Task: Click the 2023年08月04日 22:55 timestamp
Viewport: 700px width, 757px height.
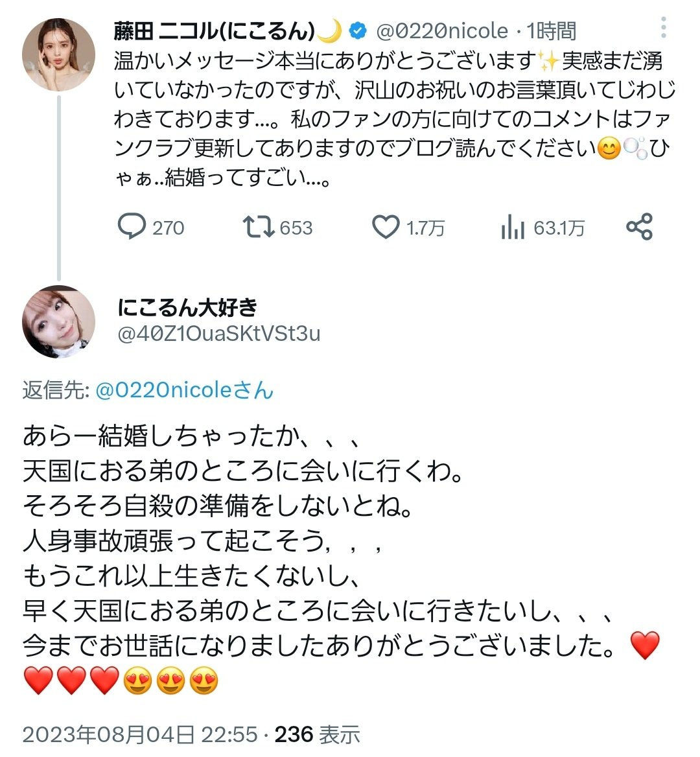Action: coord(140,734)
